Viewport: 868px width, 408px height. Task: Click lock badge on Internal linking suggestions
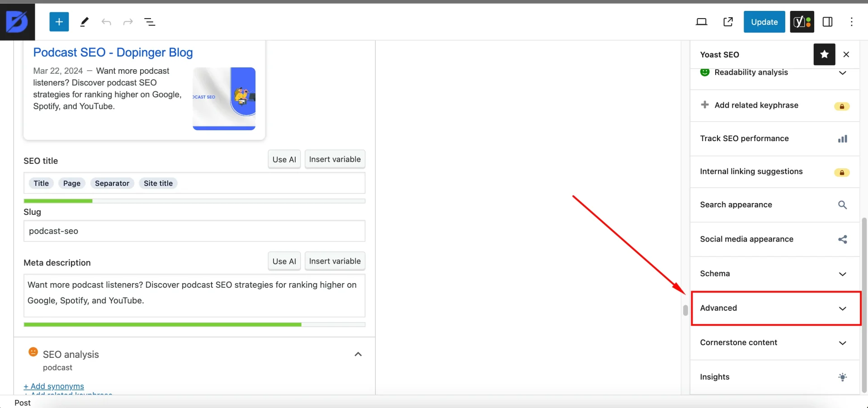pos(842,172)
